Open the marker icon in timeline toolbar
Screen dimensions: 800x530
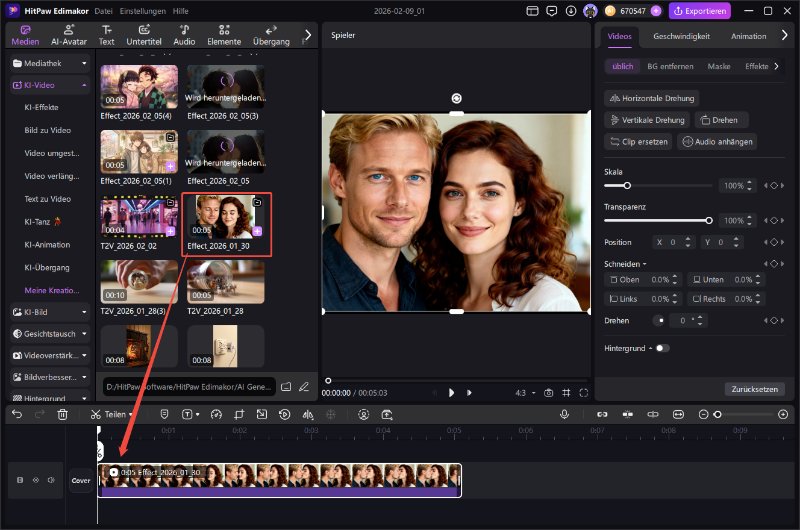[164, 414]
